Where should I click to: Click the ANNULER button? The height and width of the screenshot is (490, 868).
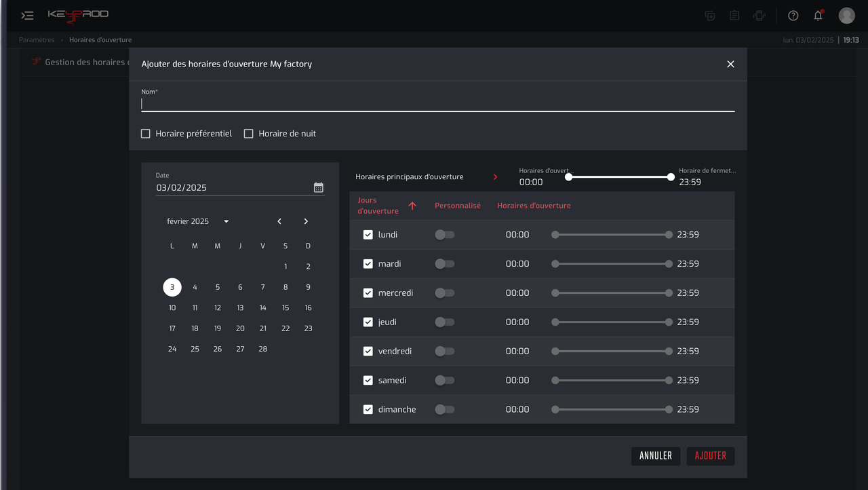point(656,456)
